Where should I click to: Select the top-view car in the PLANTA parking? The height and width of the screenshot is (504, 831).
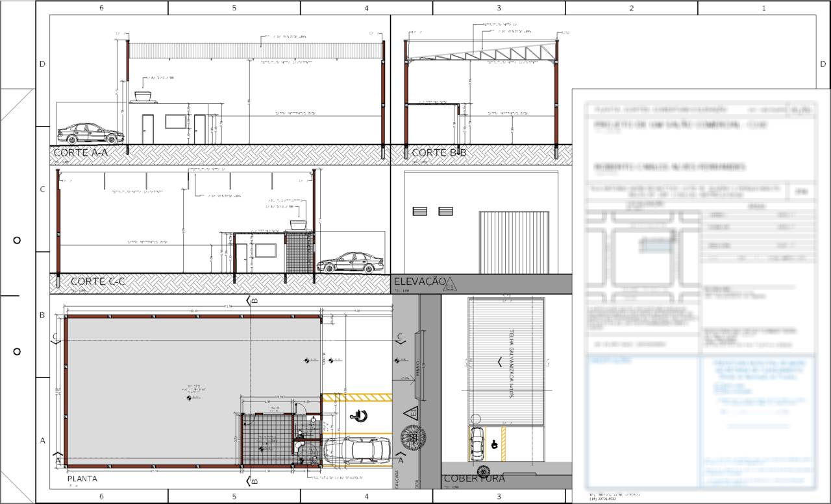tap(358, 449)
